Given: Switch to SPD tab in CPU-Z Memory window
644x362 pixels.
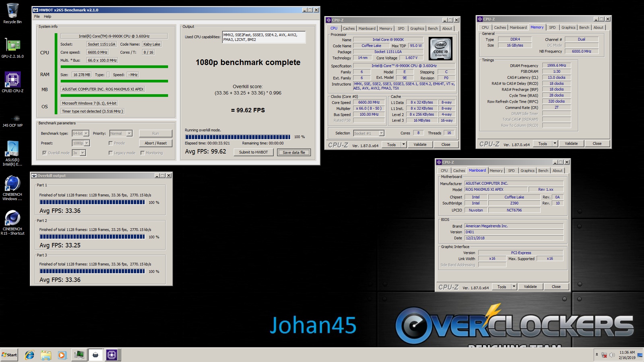Looking at the screenshot, I should [x=552, y=27].
